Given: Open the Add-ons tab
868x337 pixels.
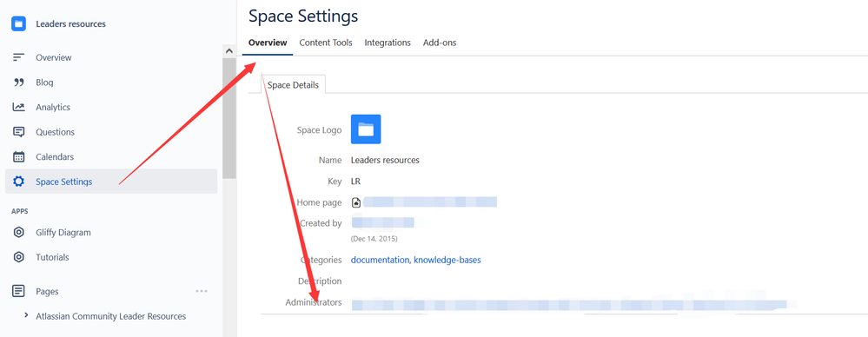Looking at the screenshot, I should coord(440,43).
